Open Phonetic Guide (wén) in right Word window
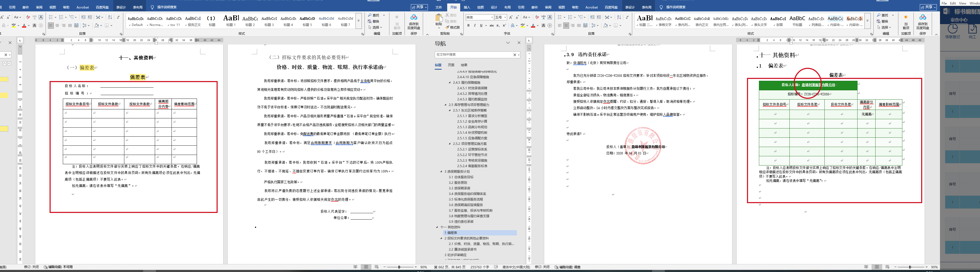This screenshot has width=980, height=272. click(x=543, y=17)
